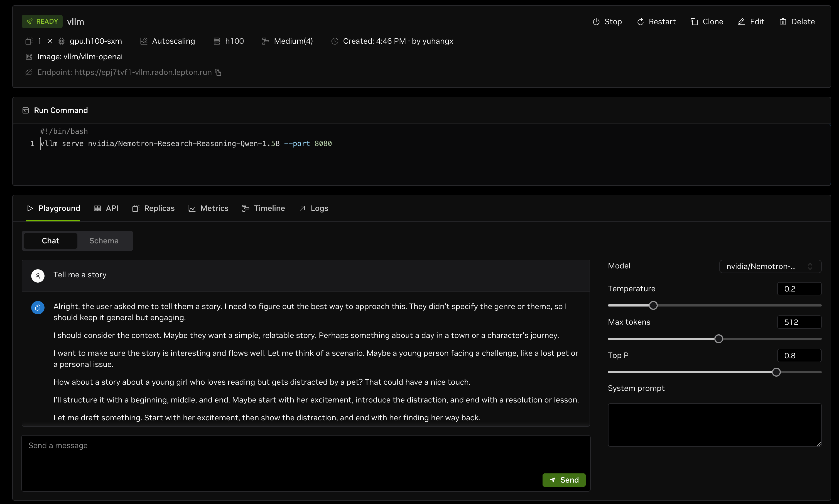
Task: Click the vllm serve command line
Action: tap(186, 144)
